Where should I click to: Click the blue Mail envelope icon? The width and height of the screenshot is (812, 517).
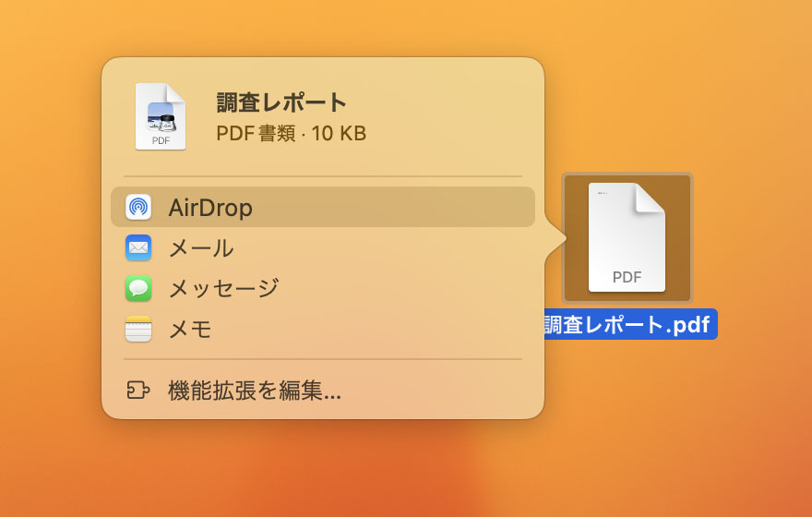pos(138,247)
